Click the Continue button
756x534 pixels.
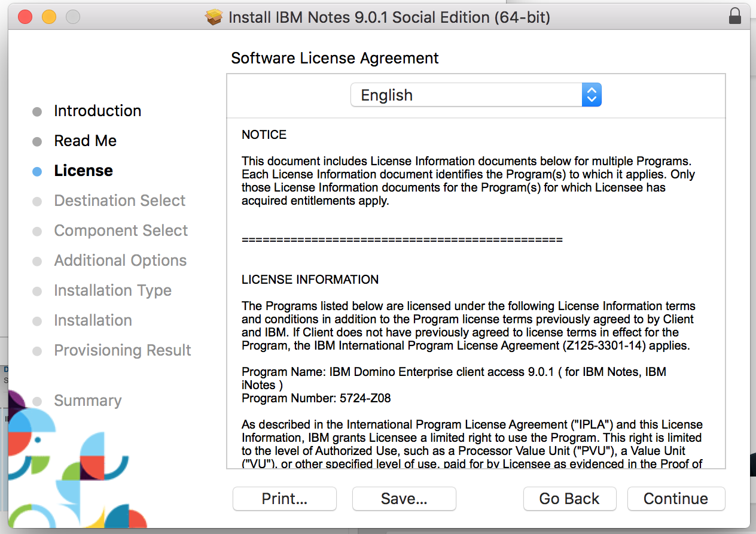tap(676, 499)
